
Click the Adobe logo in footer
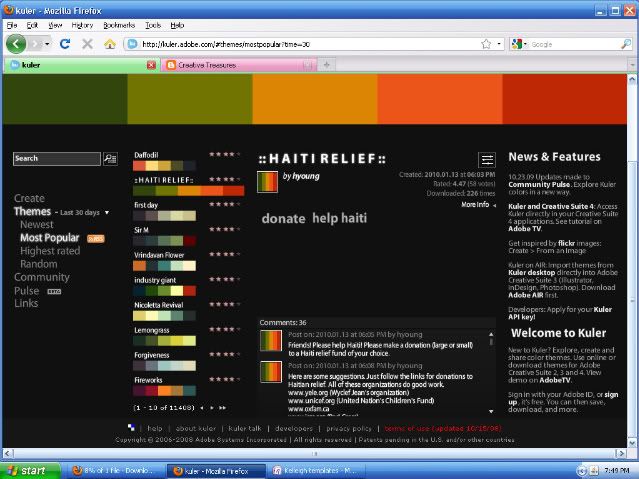(131, 427)
